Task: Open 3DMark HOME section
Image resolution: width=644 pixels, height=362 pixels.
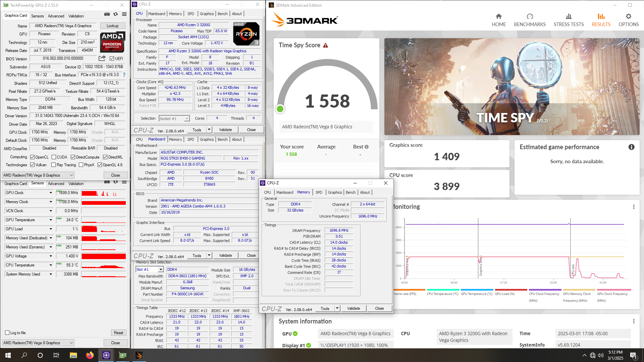Action: [499, 20]
